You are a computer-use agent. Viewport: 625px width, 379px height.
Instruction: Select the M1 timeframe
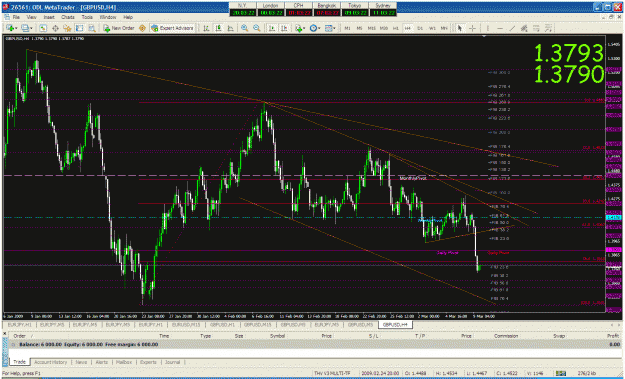[x=347, y=28]
